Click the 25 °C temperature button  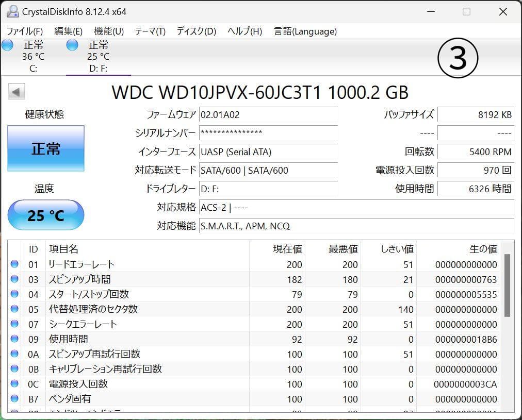(46, 215)
